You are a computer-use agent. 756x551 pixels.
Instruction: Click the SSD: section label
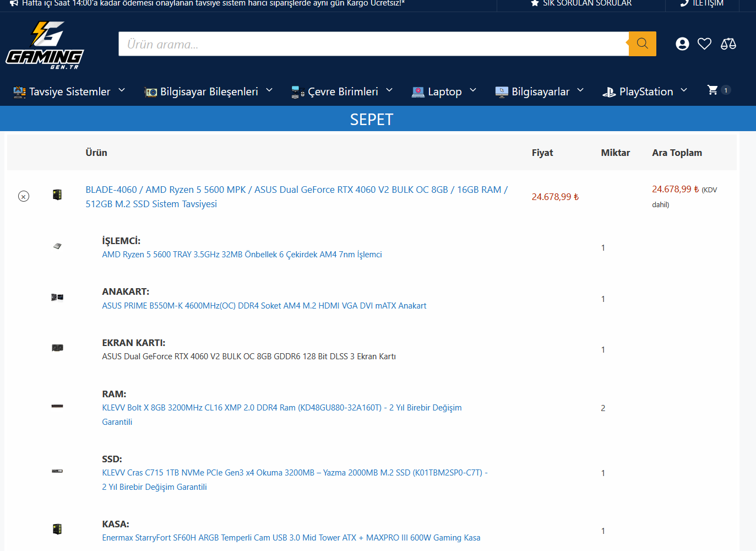112,459
